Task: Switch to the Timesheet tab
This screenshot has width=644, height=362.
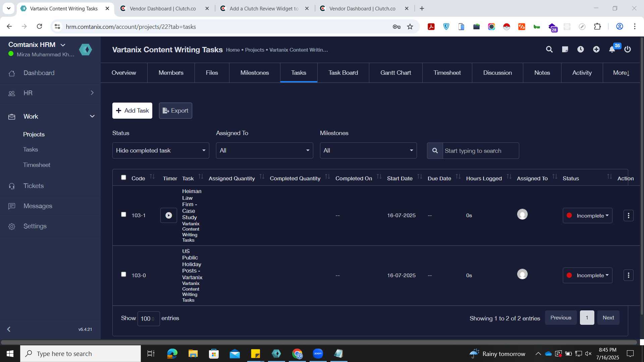Action: [x=447, y=73]
